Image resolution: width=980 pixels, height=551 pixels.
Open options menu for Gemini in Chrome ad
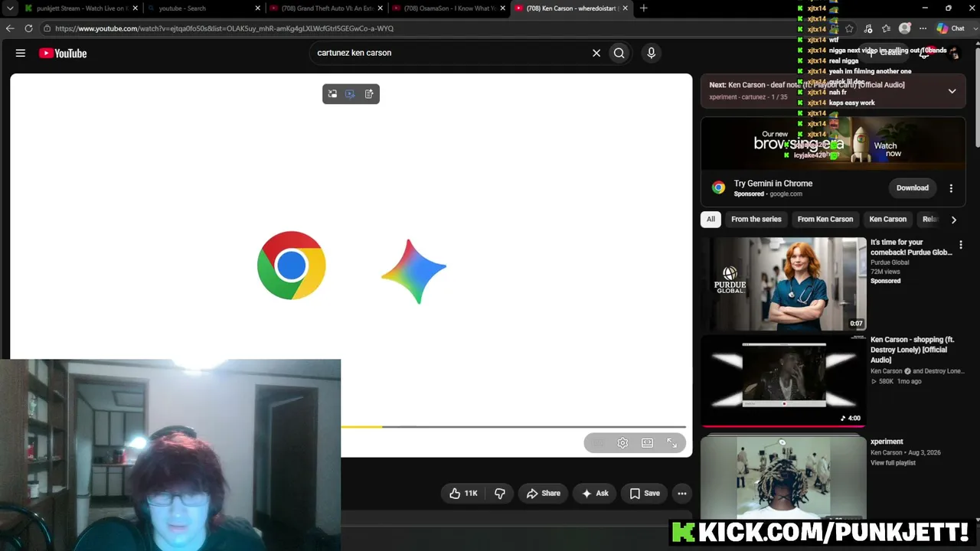point(951,188)
